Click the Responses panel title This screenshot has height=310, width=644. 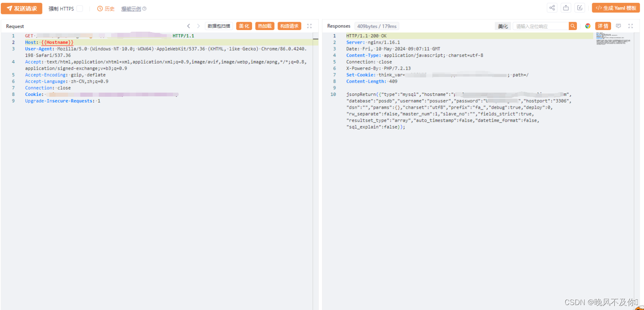point(339,26)
